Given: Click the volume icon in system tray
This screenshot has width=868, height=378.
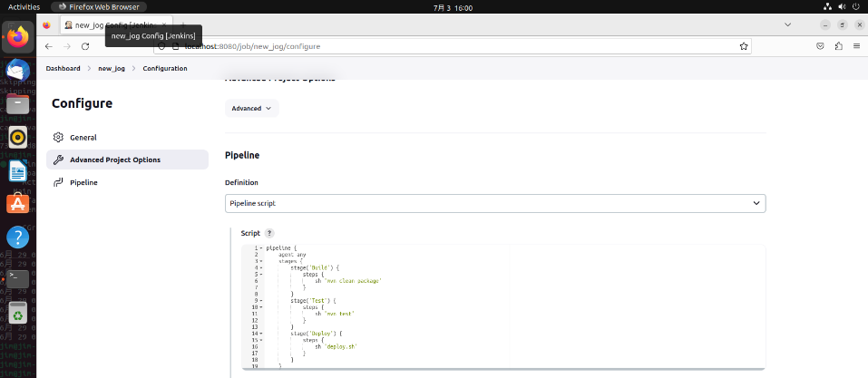Looking at the screenshot, I should pyautogui.click(x=842, y=6).
